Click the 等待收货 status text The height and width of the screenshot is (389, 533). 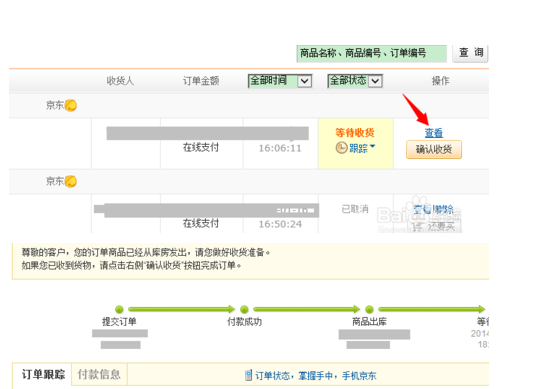coord(355,132)
